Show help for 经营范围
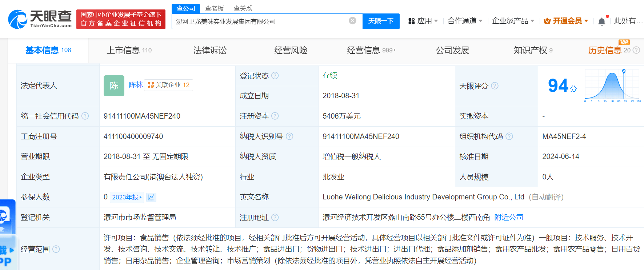 click(x=56, y=249)
